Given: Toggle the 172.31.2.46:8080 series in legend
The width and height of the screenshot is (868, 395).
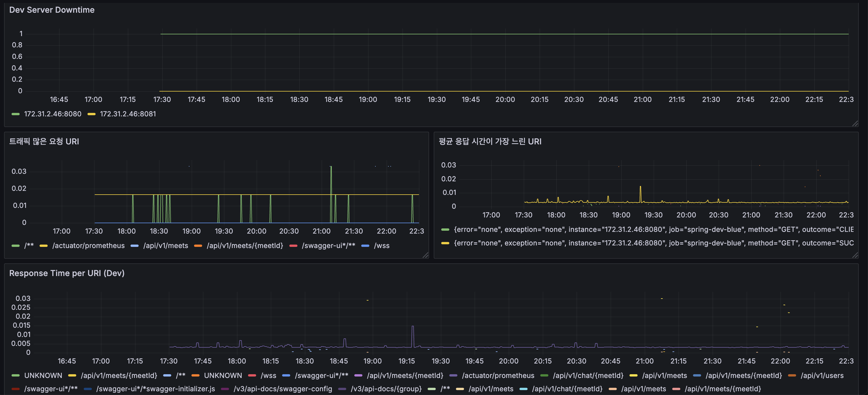Looking at the screenshot, I should pyautogui.click(x=53, y=114).
